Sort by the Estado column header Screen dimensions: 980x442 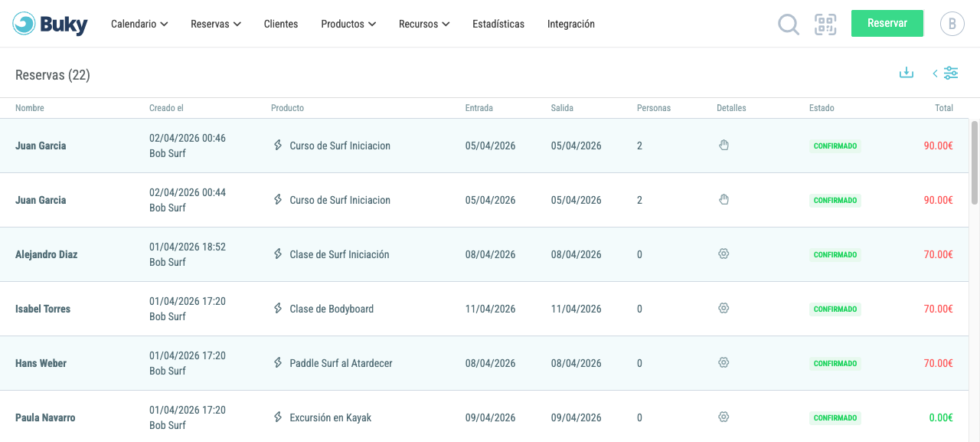coord(822,108)
